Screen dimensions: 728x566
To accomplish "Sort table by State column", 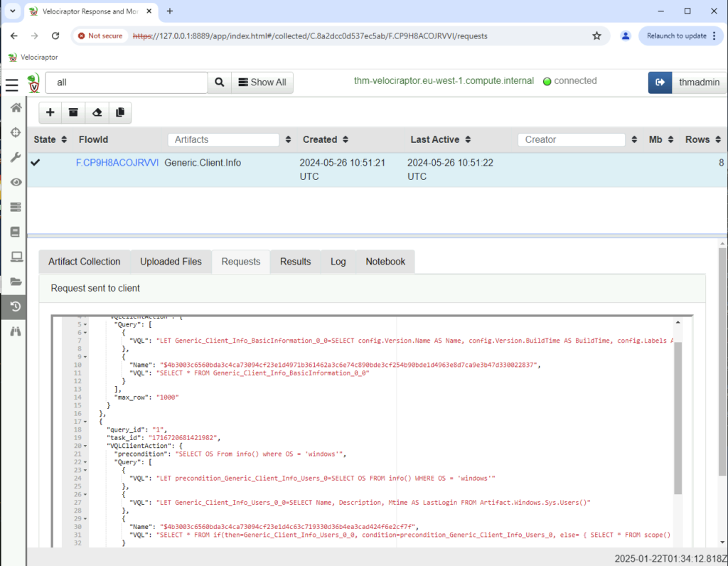I will [64, 140].
